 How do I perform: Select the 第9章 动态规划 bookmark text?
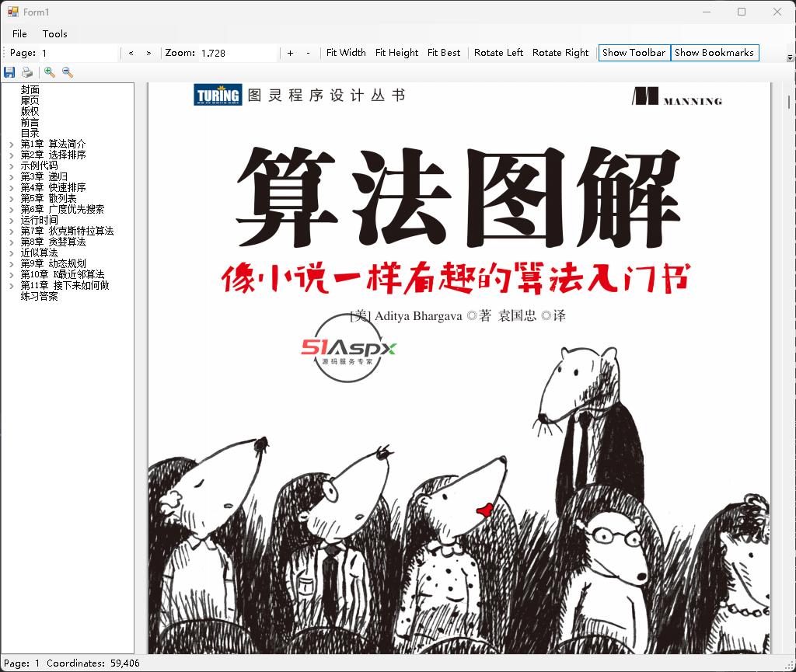53,263
